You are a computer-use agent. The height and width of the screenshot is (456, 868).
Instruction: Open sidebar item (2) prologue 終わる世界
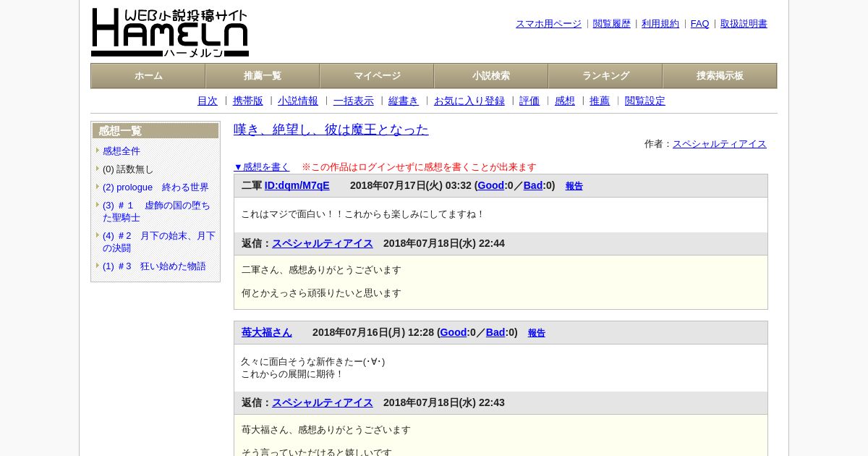[156, 187]
